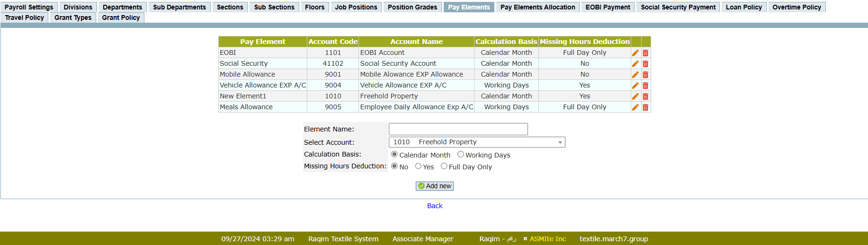Delete the EOBI pay element
The height and width of the screenshot is (245, 868).
tap(645, 53)
